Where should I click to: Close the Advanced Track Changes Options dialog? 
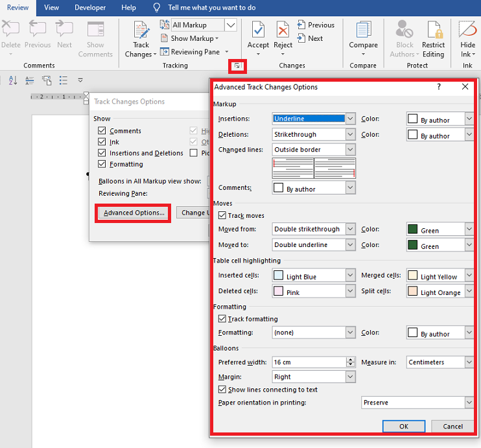pos(465,87)
